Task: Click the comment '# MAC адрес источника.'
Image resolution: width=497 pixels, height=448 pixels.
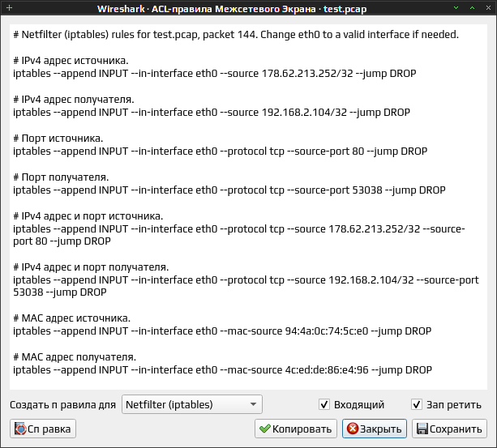Action: click(71, 318)
